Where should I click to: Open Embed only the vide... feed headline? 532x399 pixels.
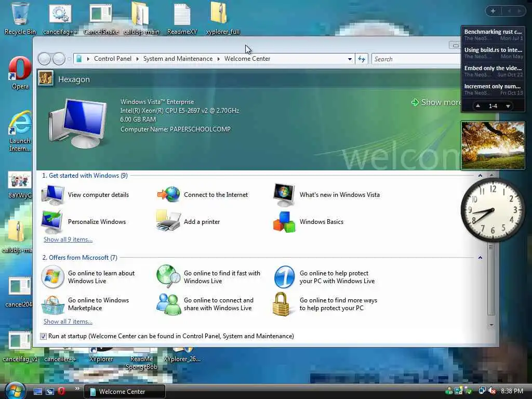point(493,71)
